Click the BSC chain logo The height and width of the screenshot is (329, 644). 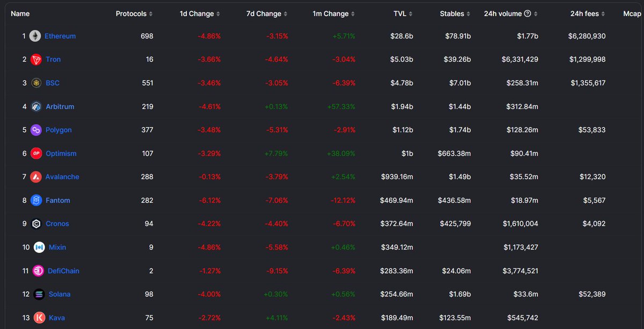click(x=35, y=83)
